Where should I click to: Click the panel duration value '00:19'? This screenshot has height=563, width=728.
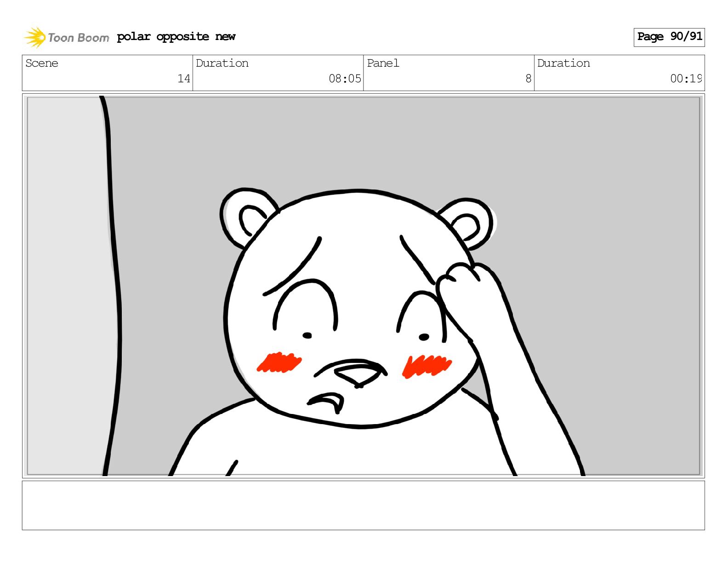click(686, 79)
